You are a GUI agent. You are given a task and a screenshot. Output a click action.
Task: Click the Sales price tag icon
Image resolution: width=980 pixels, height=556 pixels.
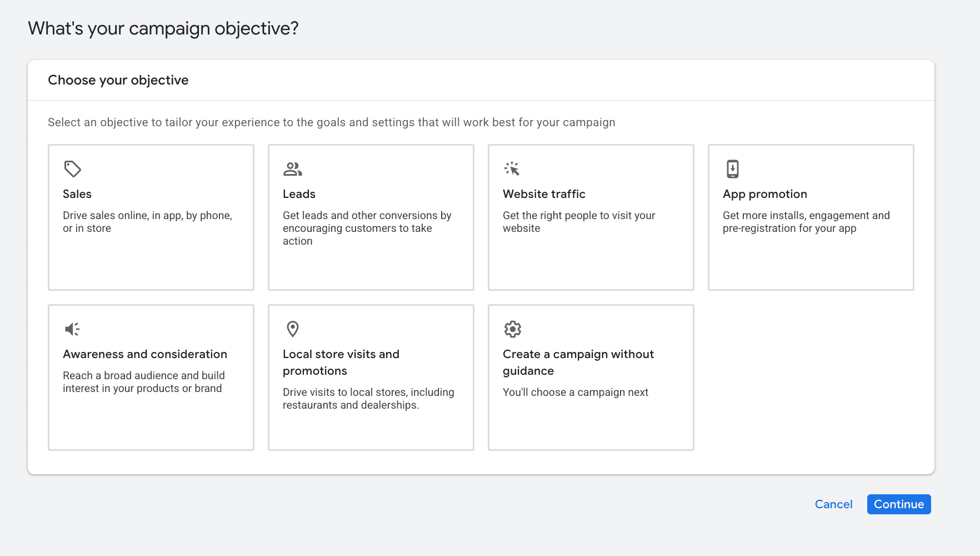[x=72, y=168]
